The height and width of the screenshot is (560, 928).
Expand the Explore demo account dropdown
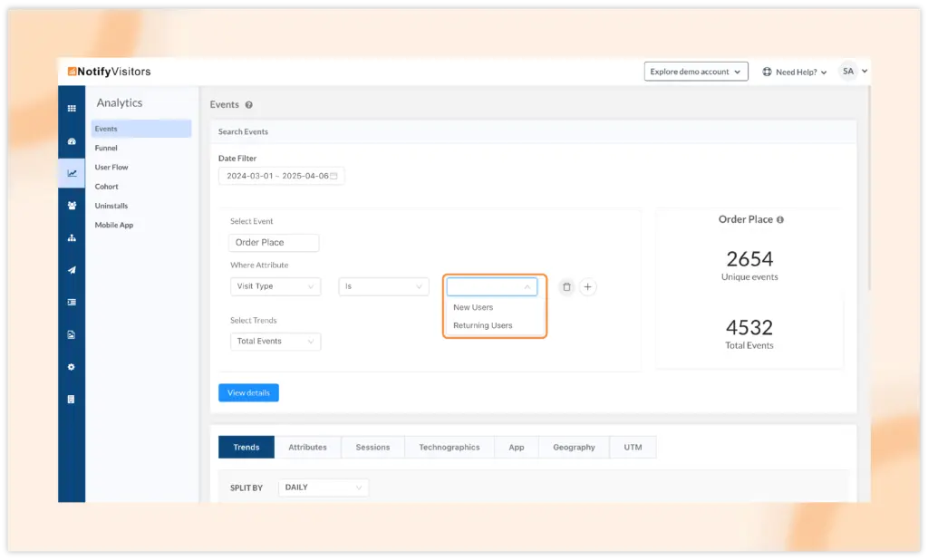pos(696,72)
